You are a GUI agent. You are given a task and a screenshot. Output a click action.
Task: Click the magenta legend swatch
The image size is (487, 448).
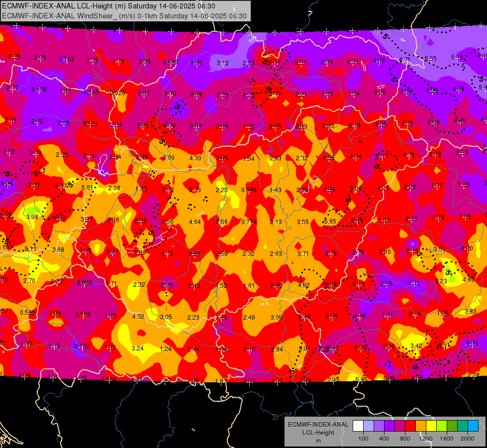[x=400, y=426]
